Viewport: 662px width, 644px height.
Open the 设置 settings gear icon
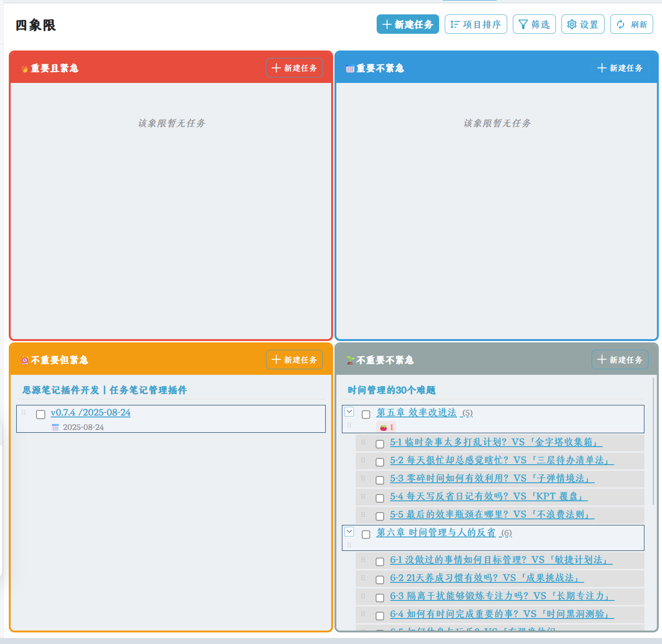point(571,24)
